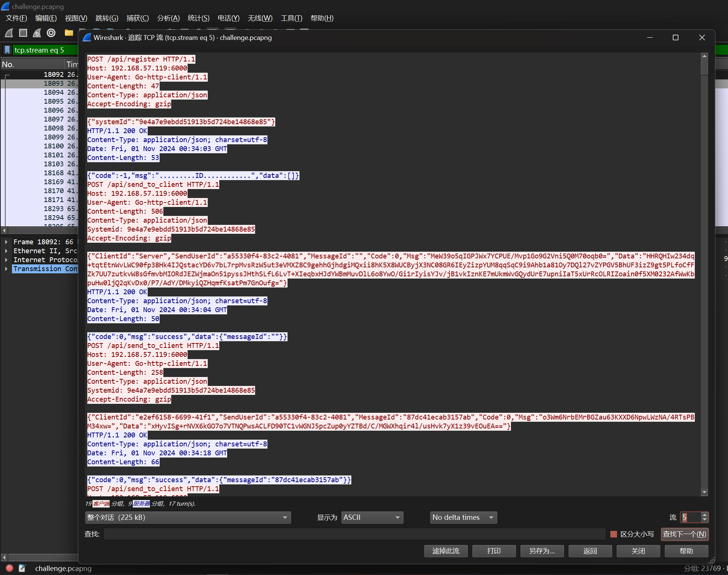Click the 打印 print button
The image size is (728, 575).
click(494, 551)
